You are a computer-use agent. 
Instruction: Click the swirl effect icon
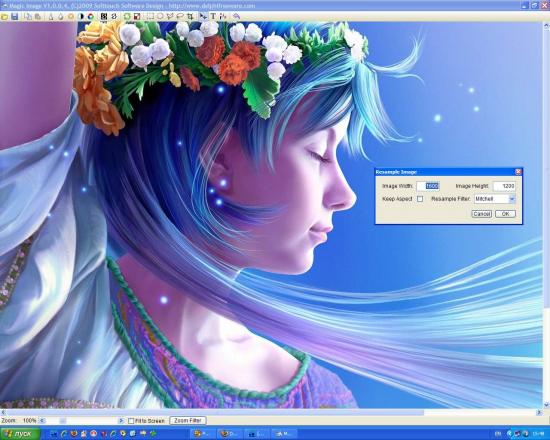114,16
